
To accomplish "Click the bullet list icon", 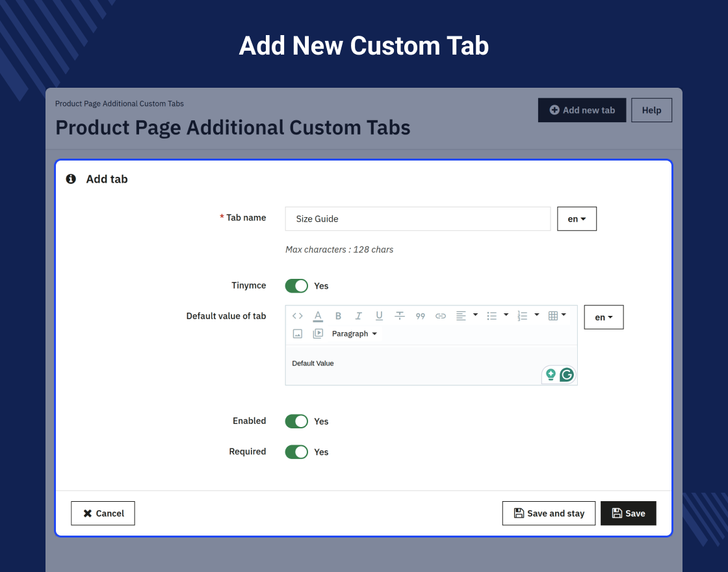I will click(491, 316).
